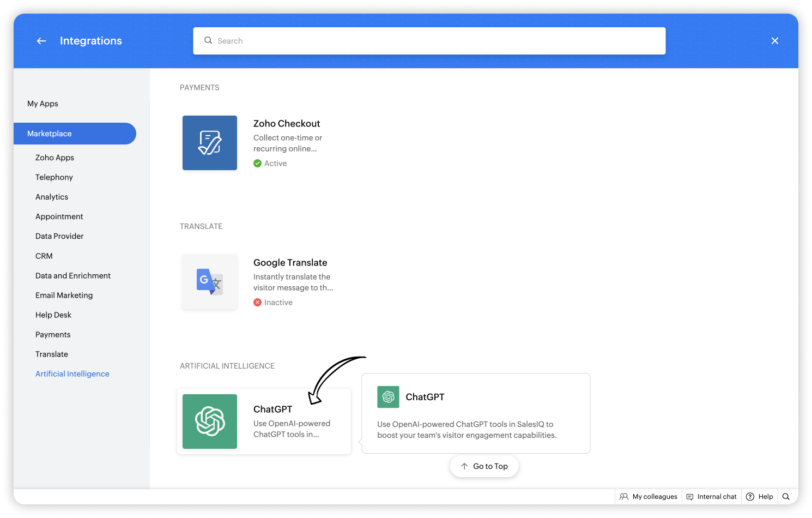Open Help Desk category
Screen dimensions: 812x518
coord(53,315)
